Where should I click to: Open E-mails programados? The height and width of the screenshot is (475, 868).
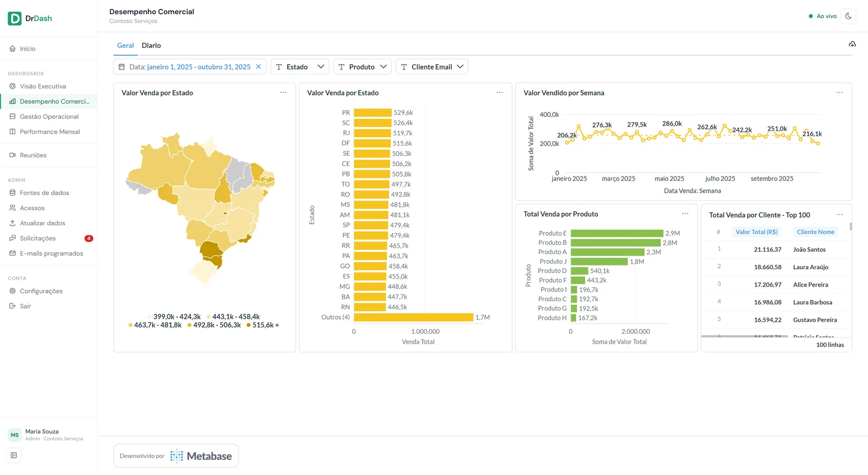(49, 254)
